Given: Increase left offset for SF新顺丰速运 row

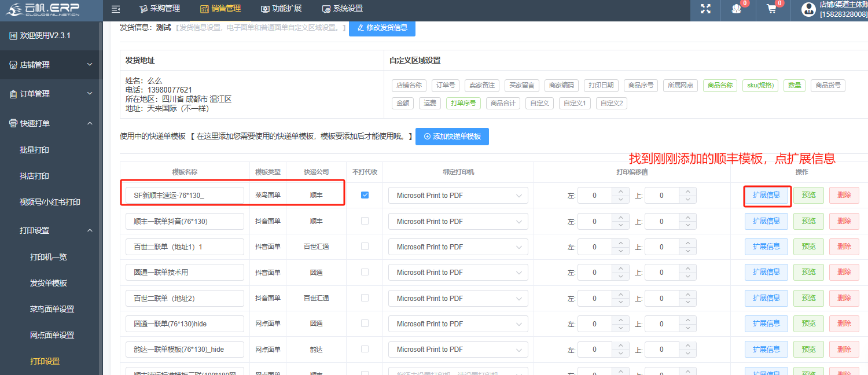Looking at the screenshot, I should (620, 192).
